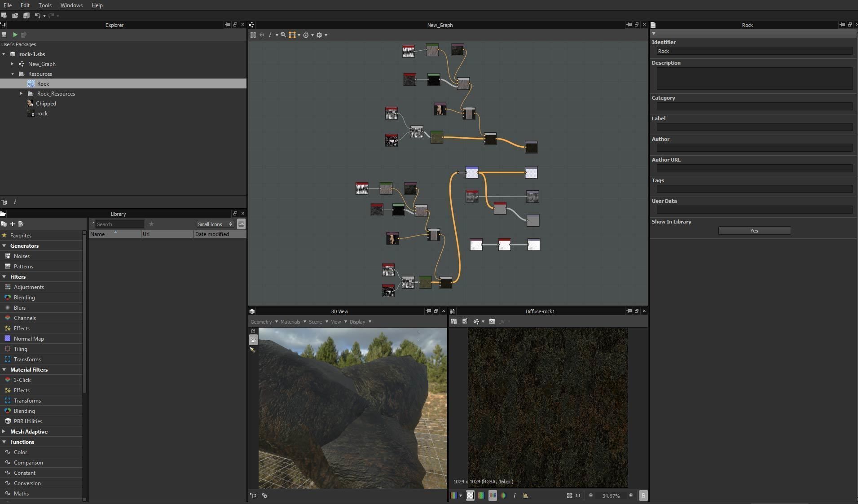Viewport: 858px width, 504px height.
Task: Sort Library by Name column
Action: point(115,234)
